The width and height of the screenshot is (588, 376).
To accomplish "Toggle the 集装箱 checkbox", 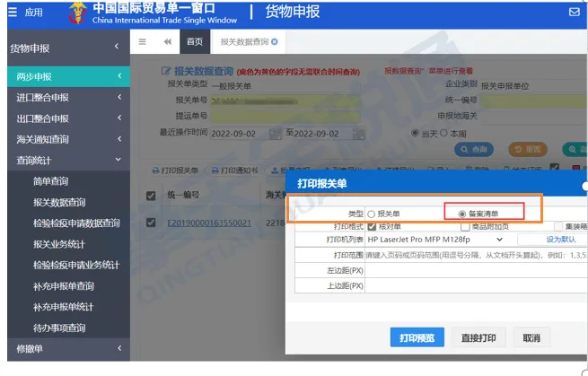I will (x=558, y=226).
